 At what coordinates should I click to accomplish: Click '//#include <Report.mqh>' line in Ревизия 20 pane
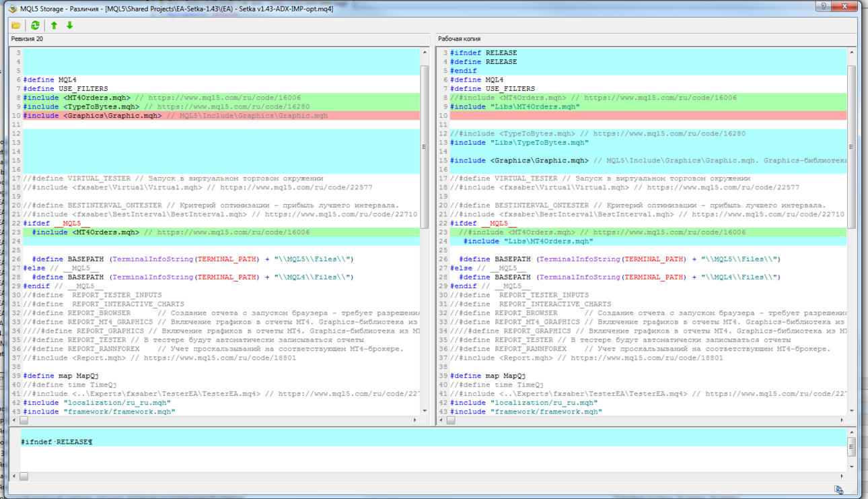pos(159,358)
